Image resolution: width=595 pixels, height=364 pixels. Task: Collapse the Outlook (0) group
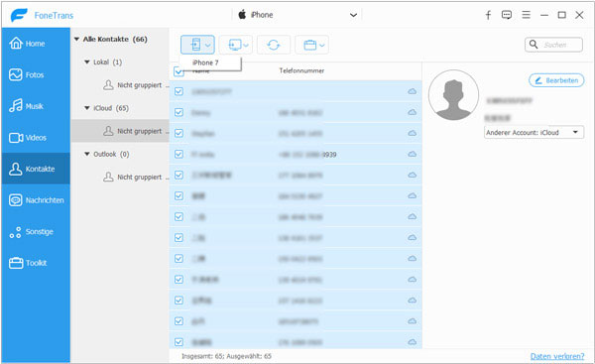pyautogui.click(x=87, y=154)
